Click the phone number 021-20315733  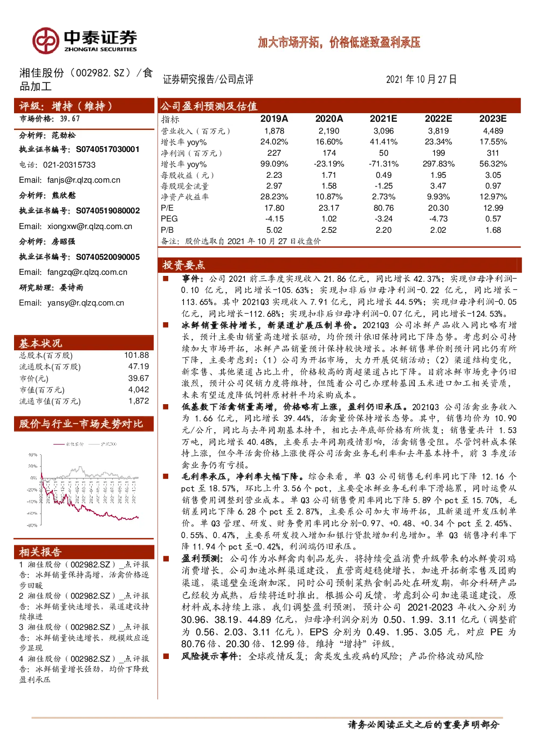click(70, 165)
